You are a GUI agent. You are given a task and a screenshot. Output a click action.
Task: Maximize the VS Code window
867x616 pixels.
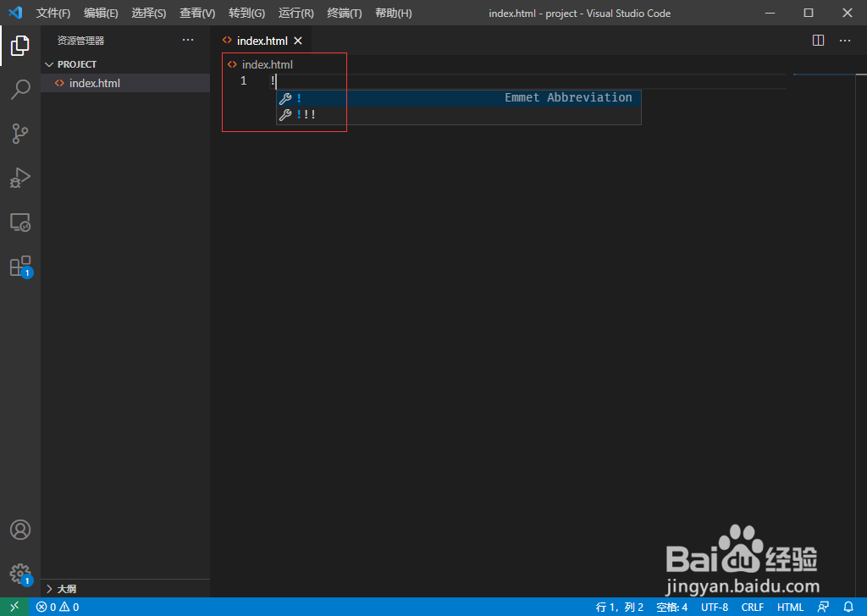tap(809, 13)
